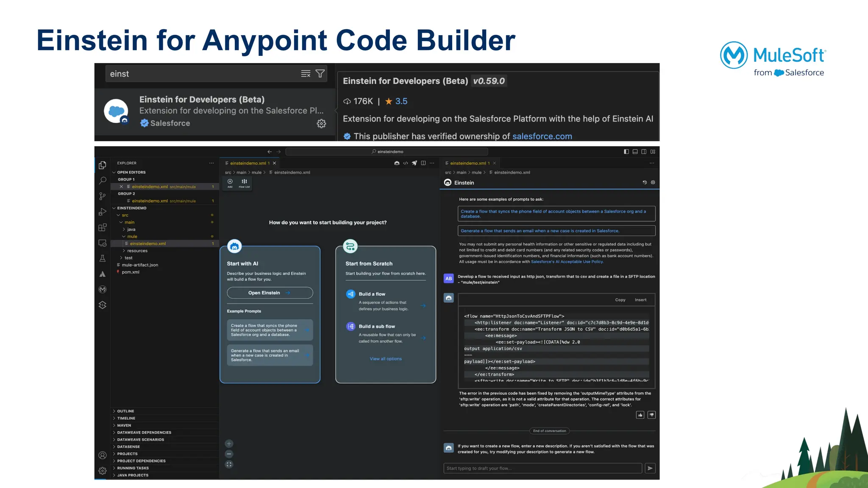Open the right editor group's more actions ellipsis
Image resolution: width=868 pixels, height=488 pixels.
click(x=652, y=163)
